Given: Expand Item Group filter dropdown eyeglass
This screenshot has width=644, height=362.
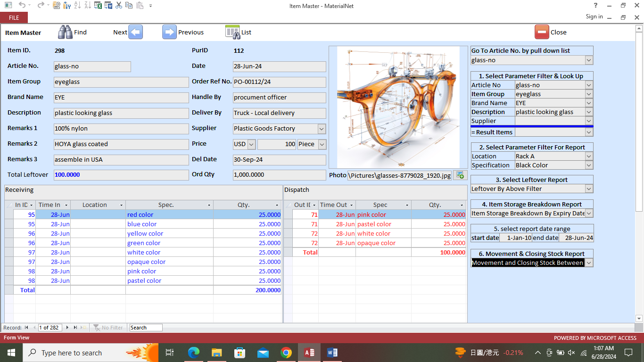Looking at the screenshot, I should [x=589, y=94].
